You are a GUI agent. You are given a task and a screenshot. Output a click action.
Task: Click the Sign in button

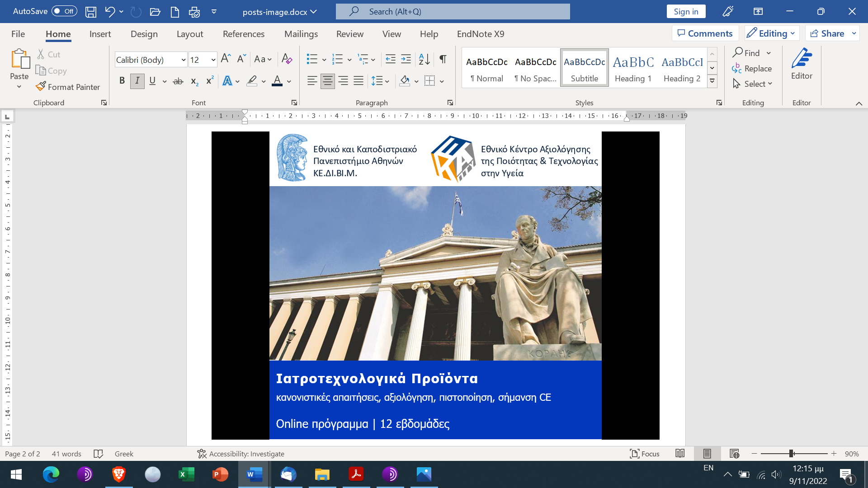tap(686, 12)
